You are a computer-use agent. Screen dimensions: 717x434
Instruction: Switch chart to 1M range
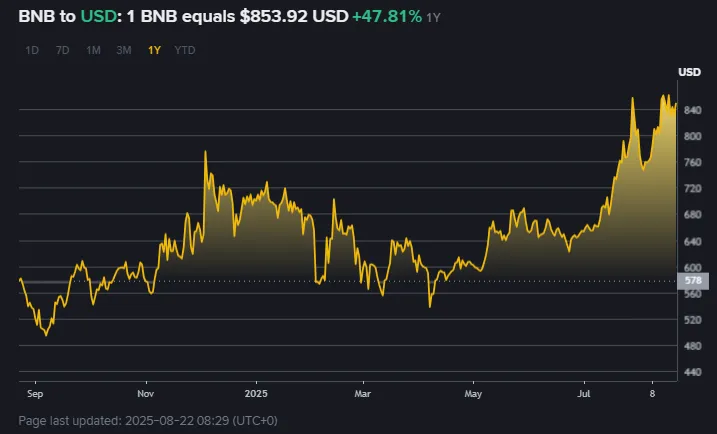click(93, 50)
